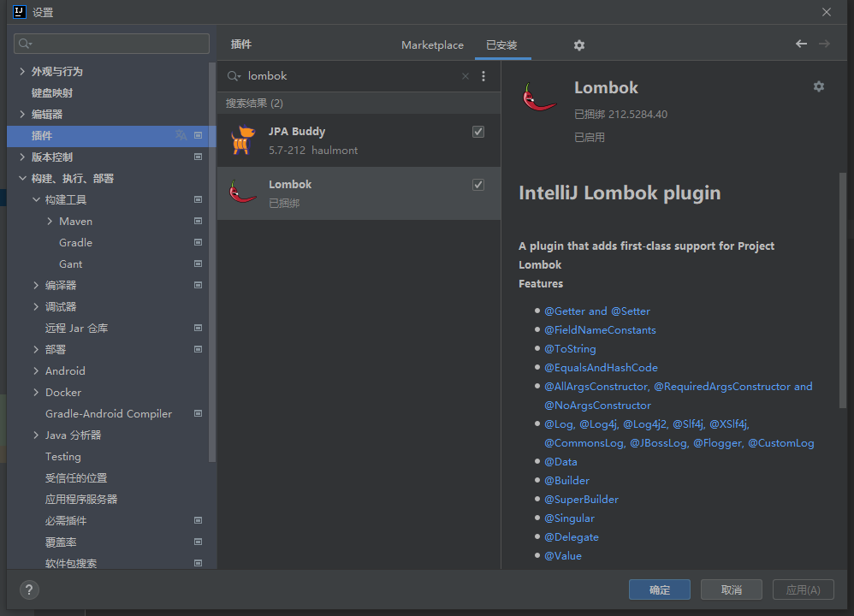Collapse the 构建、执行、部署 section
The image size is (854, 616).
[x=22, y=178]
